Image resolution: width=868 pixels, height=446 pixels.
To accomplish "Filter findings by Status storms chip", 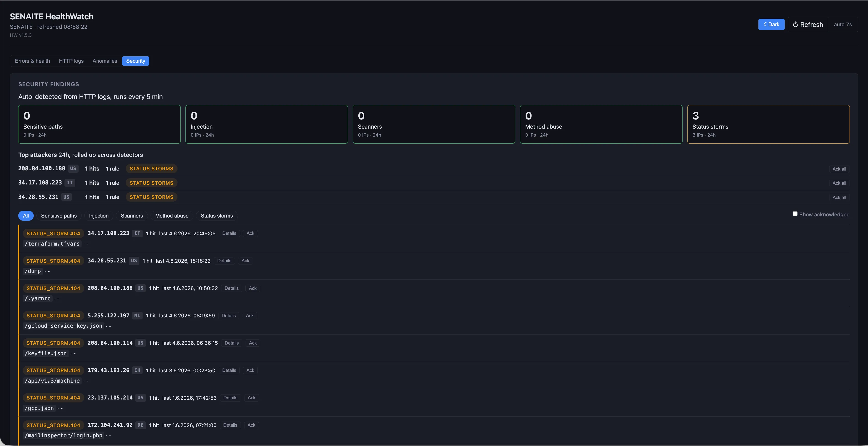I will (x=217, y=215).
